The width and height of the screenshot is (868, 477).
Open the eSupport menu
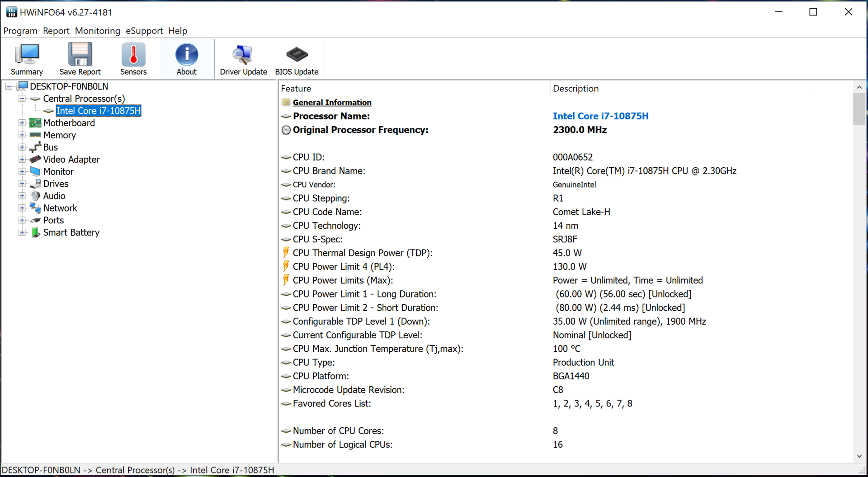pyautogui.click(x=144, y=31)
